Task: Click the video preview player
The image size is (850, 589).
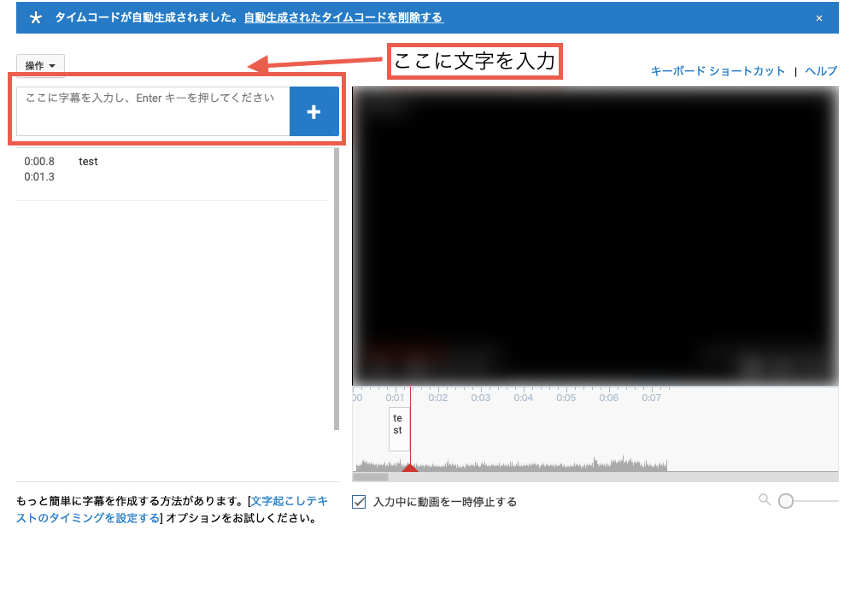Action: pyautogui.click(x=595, y=236)
